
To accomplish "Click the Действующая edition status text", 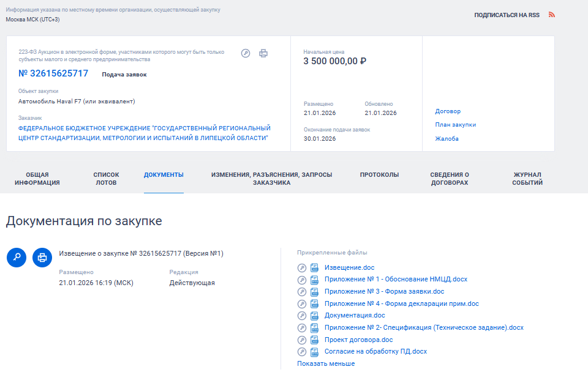I will point(192,283).
